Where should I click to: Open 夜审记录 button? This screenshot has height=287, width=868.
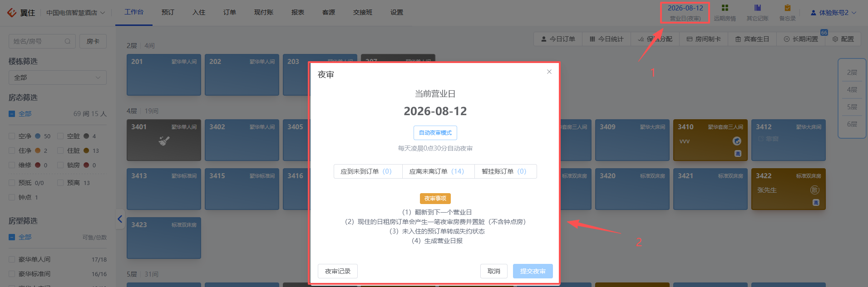[x=338, y=271]
